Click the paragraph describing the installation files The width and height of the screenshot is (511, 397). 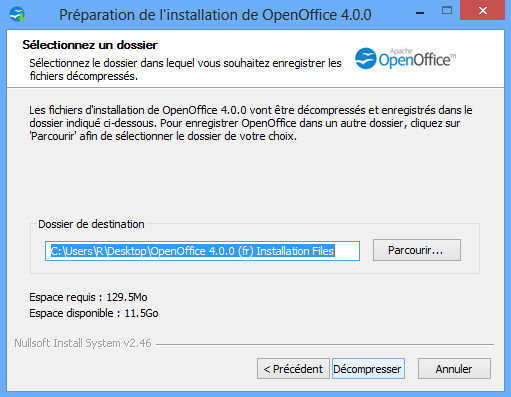pyautogui.click(x=251, y=123)
